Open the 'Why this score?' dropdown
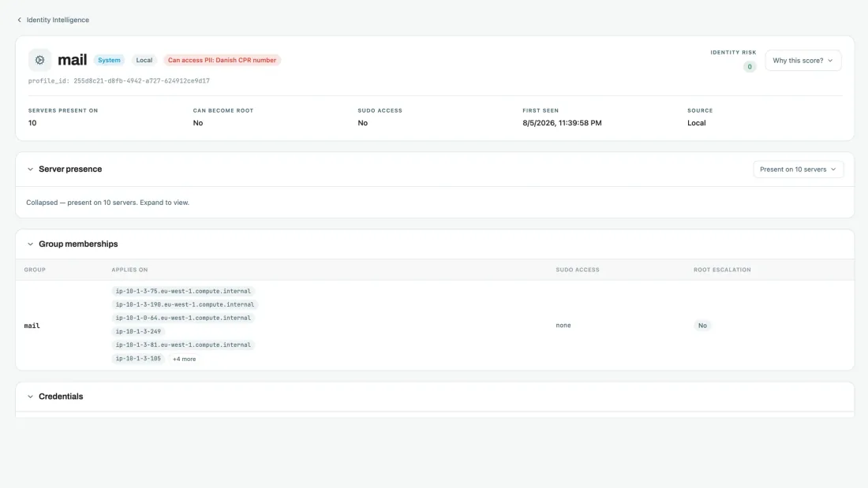 tap(803, 60)
